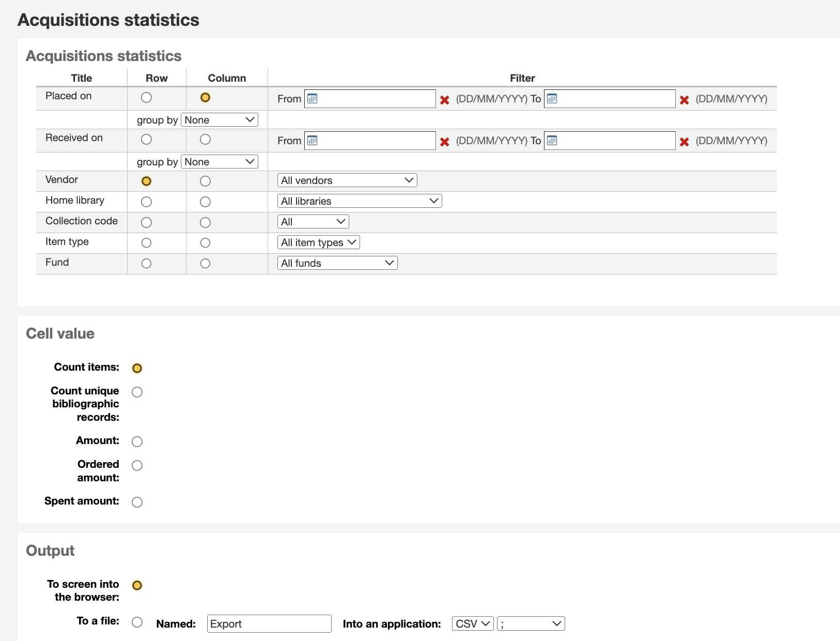
Task: Select Column radio for Placed on
Action: click(205, 97)
